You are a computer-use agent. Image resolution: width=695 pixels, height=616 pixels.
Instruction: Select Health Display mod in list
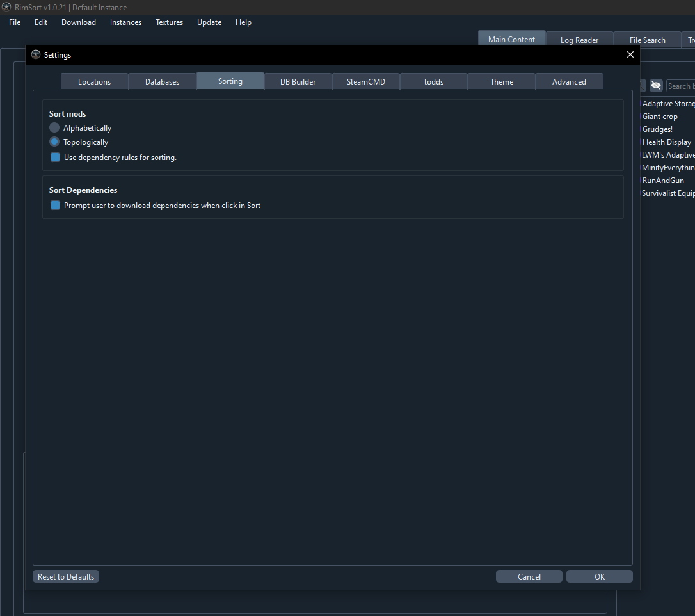(x=668, y=142)
